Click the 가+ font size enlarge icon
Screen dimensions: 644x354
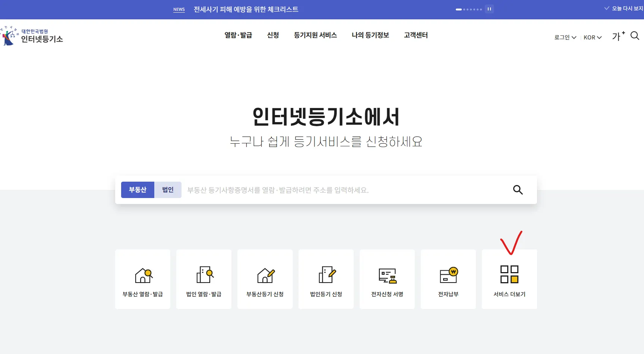click(618, 36)
